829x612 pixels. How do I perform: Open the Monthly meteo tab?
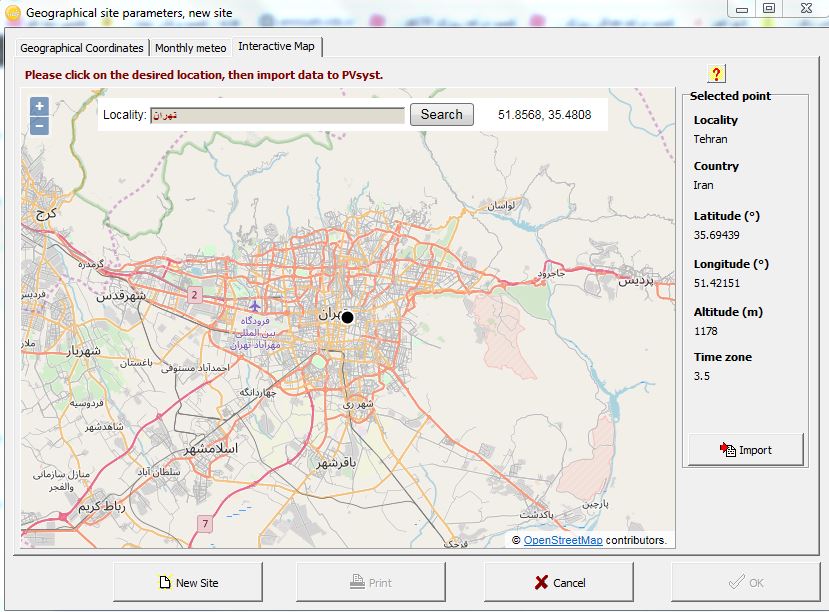click(x=191, y=48)
